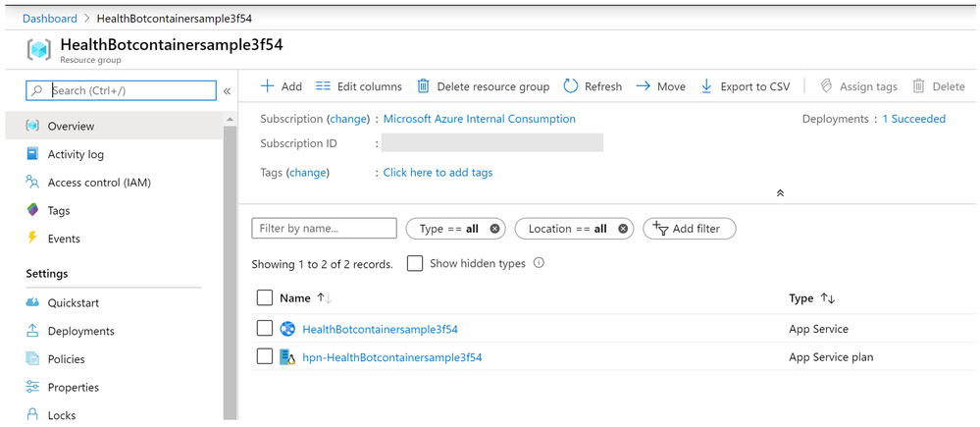Image resolution: width=980 pixels, height=427 pixels.
Task: Click the sidebar vertical scrollbar
Action: click(x=230, y=272)
